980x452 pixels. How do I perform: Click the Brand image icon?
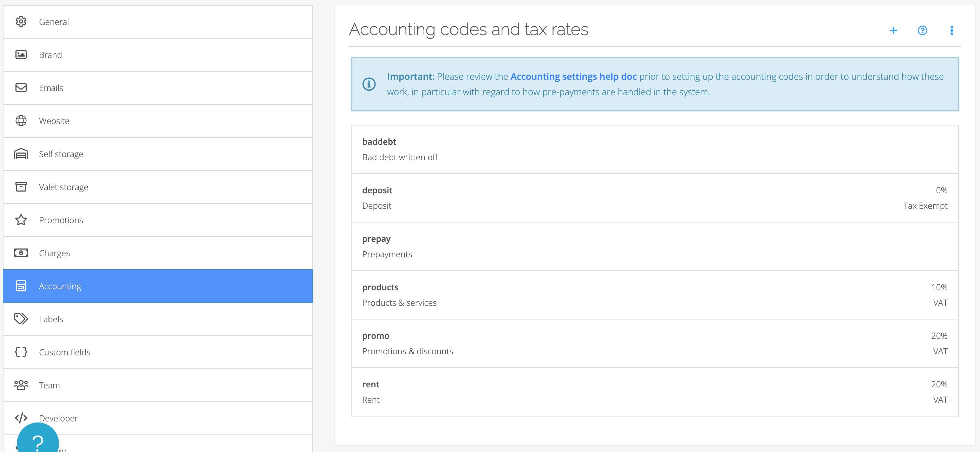click(21, 55)
